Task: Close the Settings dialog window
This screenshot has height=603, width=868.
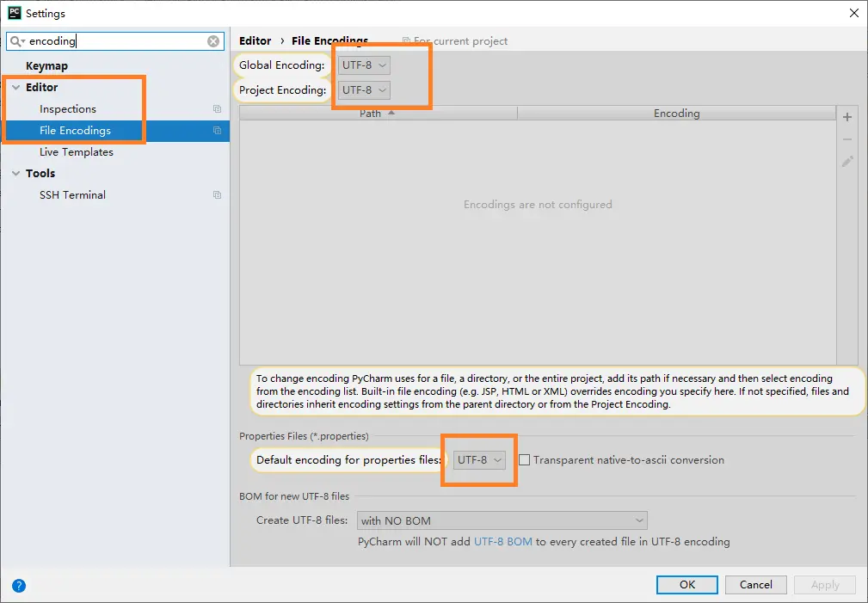Action: [x=853, y=13]
